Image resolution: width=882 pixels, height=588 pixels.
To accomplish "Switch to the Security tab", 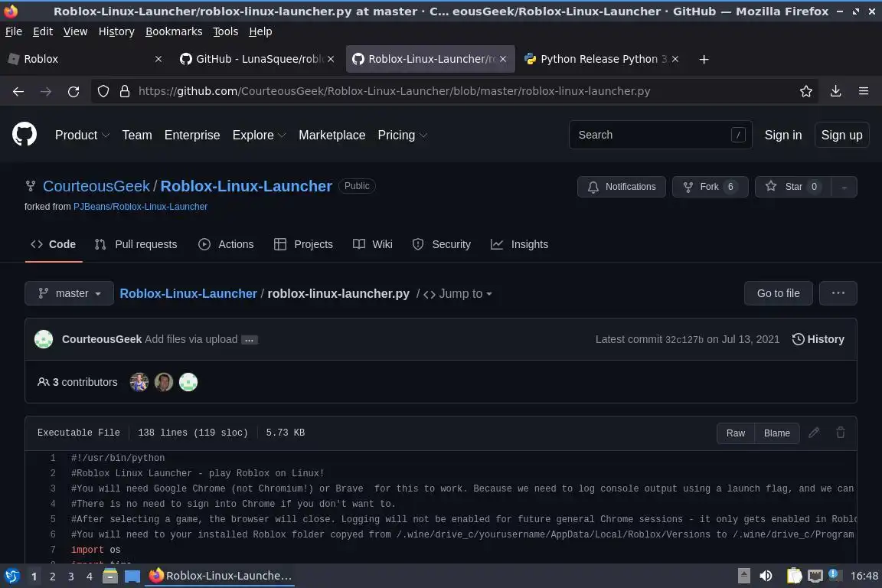I will tap(442, 244).
